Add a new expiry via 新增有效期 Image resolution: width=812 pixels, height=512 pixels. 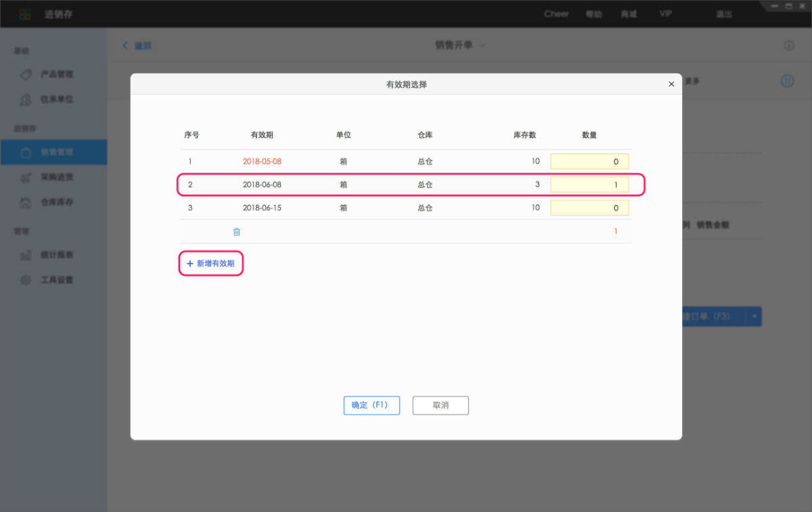210,264
